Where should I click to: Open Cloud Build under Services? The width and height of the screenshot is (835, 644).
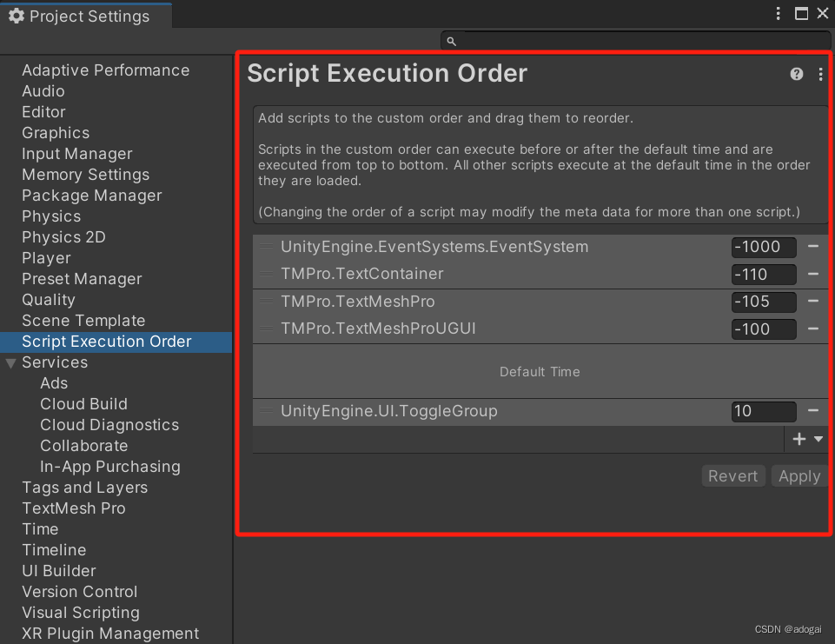[x=83, y=404]
